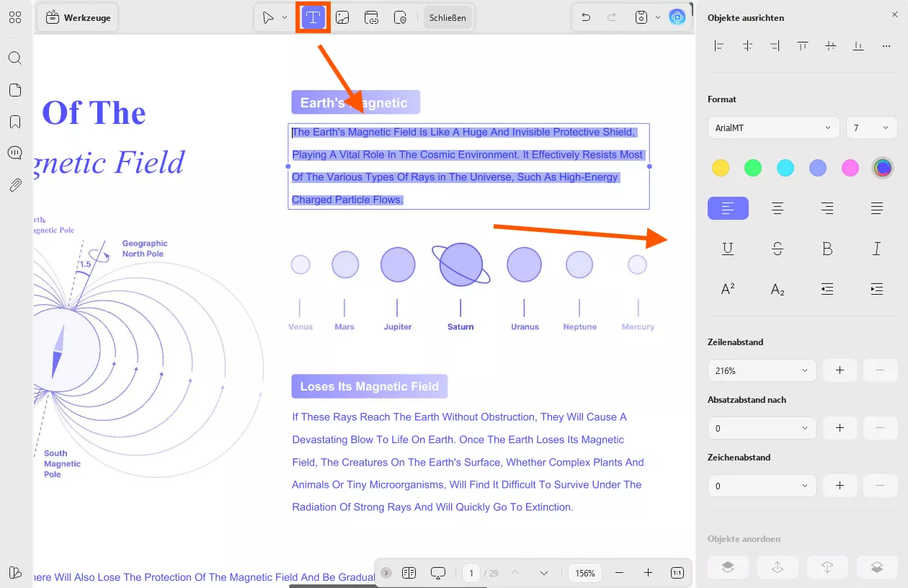Image resolution: width=908 pixels, height=588 pixels.
Task: Open the ArialMT font dropdown
Action: pos(773,128)
